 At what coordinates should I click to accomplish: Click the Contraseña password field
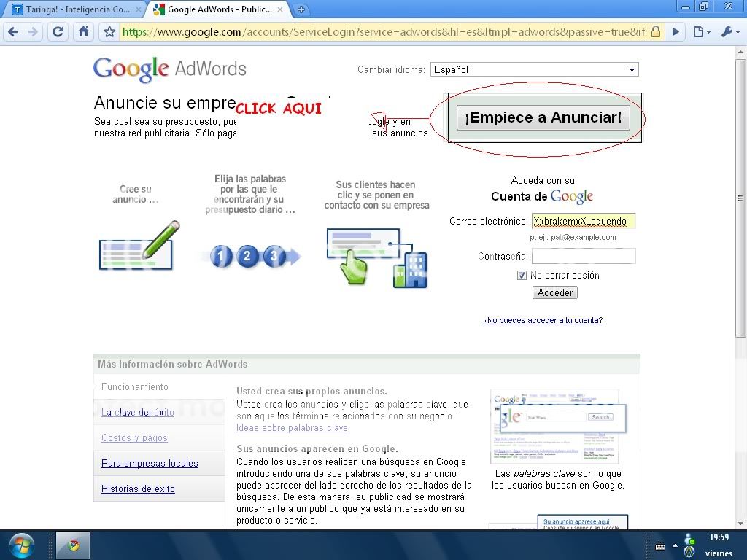pos(584,256)
